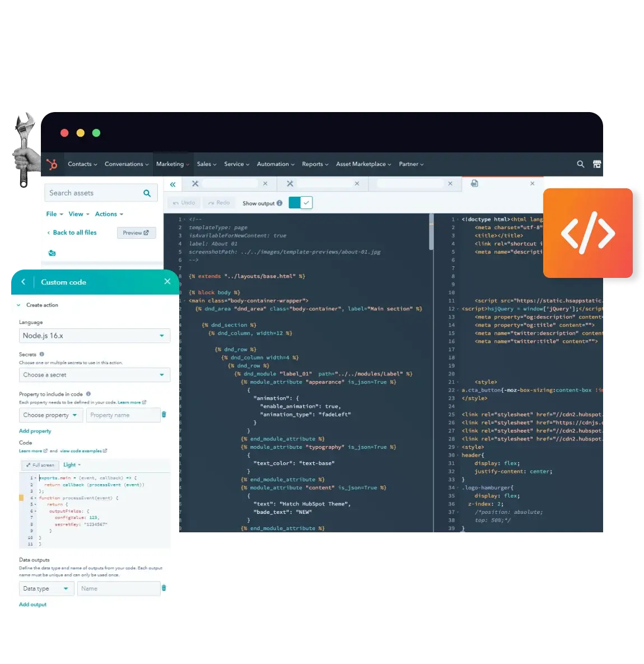
Task: Open the Service menu
Action: [236, 164]
